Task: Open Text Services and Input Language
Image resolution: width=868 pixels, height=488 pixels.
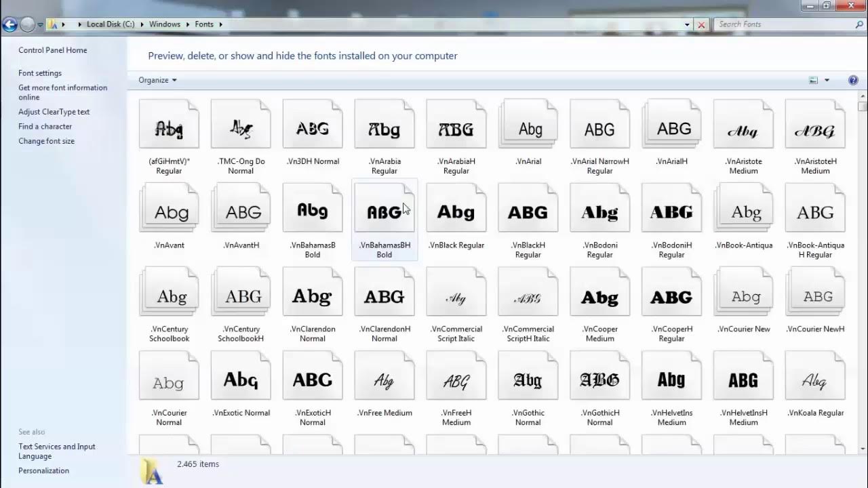Action: (57, 451)
